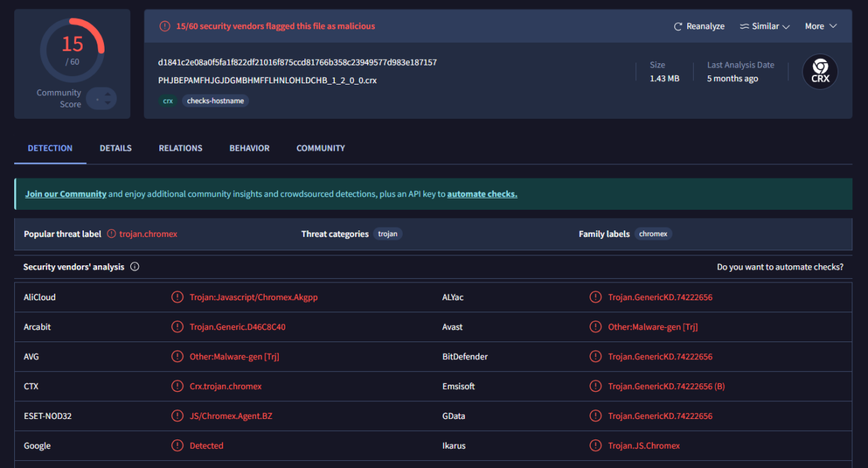Click the warning icon beside Google's Detected result
Screen dimensions: 868x468
click(x=177, y=445)
